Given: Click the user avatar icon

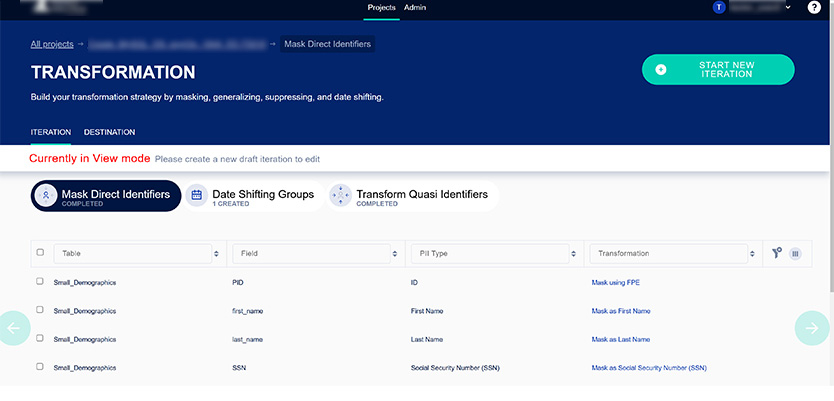Looking at the screenshot, I should click(719, 7).
